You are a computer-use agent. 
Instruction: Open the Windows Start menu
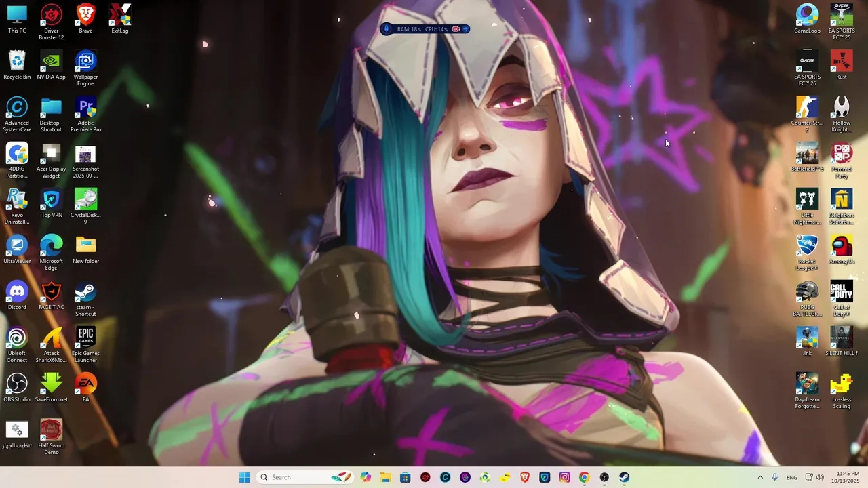tap(244, 477)
